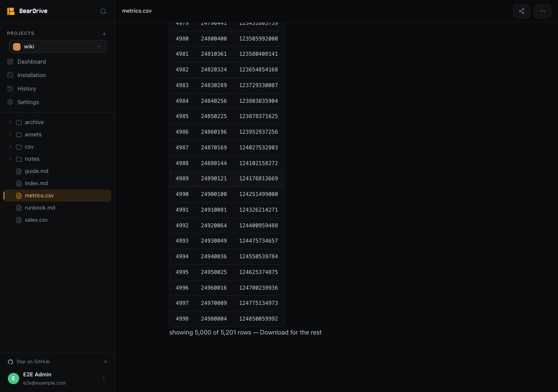Expand account chevron beside E2E Admin

[x=104, y=378]
